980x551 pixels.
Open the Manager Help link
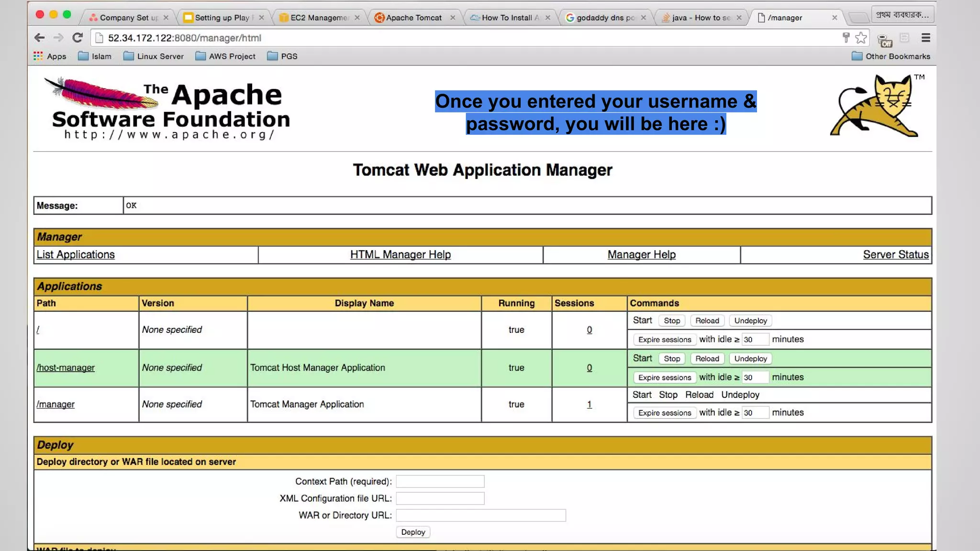[x=642, y=254]
